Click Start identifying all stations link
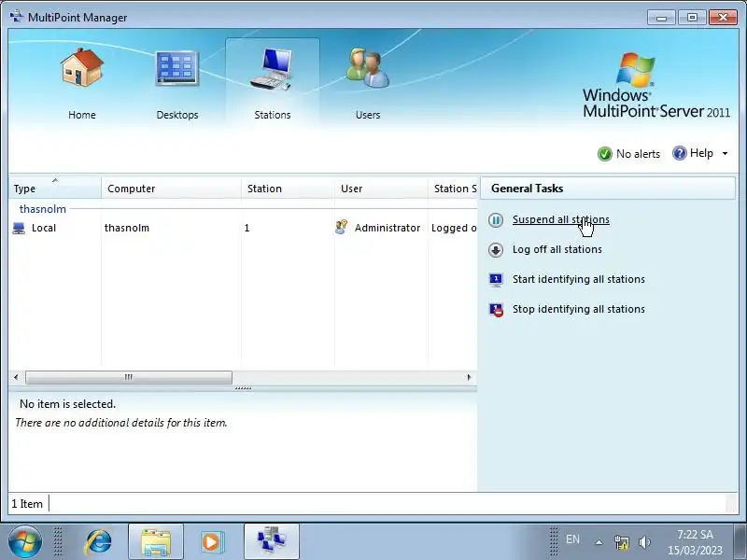This screenshot has width=747, height=560. click(x=578, y=279)
